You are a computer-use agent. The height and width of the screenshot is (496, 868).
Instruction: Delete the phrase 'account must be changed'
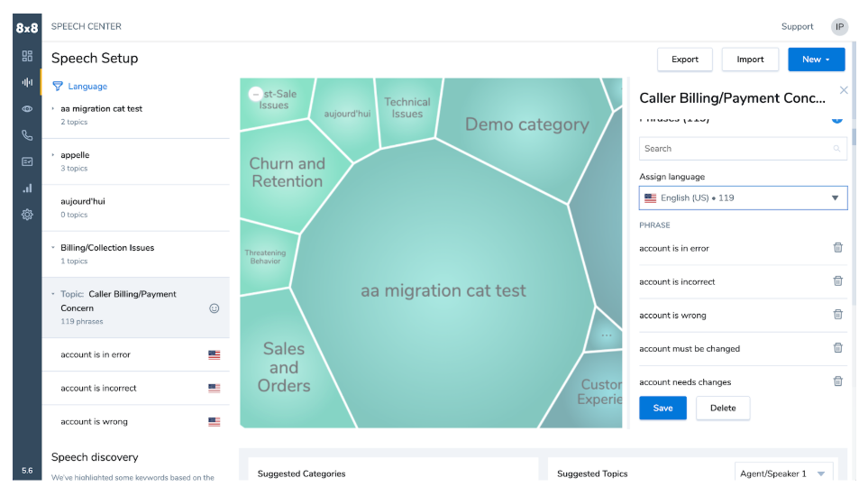837,348
